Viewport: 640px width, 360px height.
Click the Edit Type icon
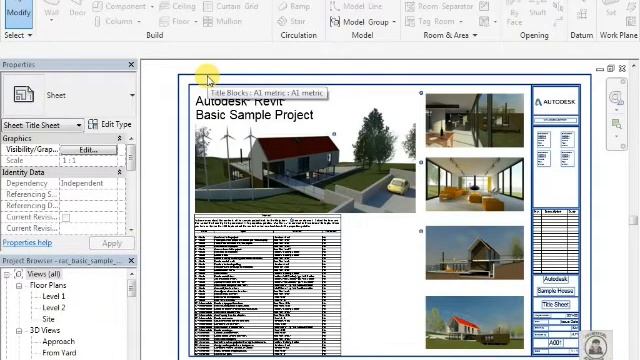pos(93,124)
